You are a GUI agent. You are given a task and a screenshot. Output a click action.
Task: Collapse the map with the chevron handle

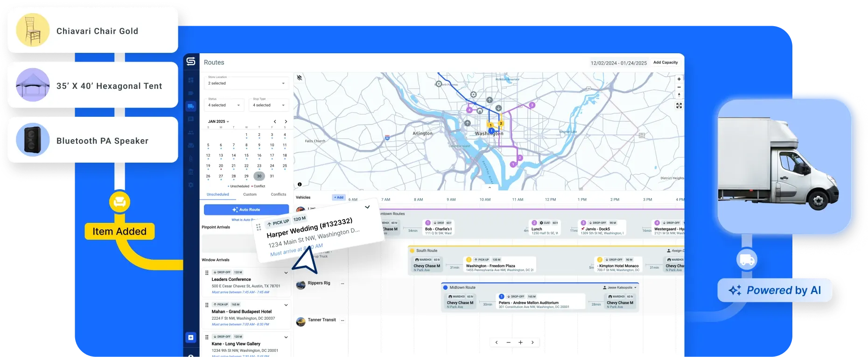490,187
